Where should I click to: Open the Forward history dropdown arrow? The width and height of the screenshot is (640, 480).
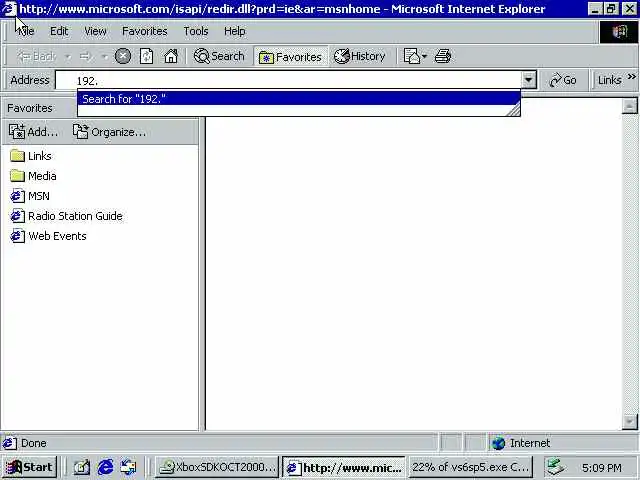click(105, 56)
